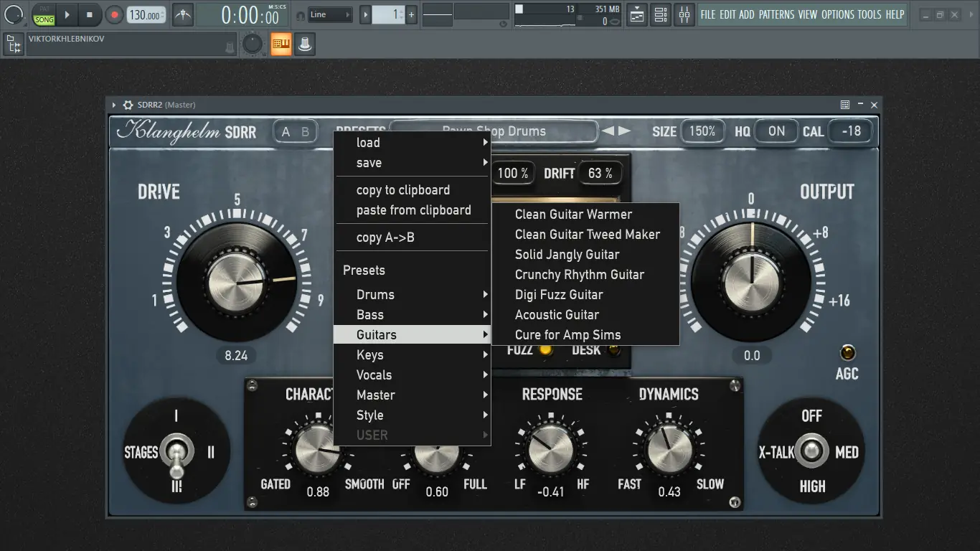The height and width of the screenshot is (551, 980).
Task: Open the playlist view icon
Action: point(637,14)
